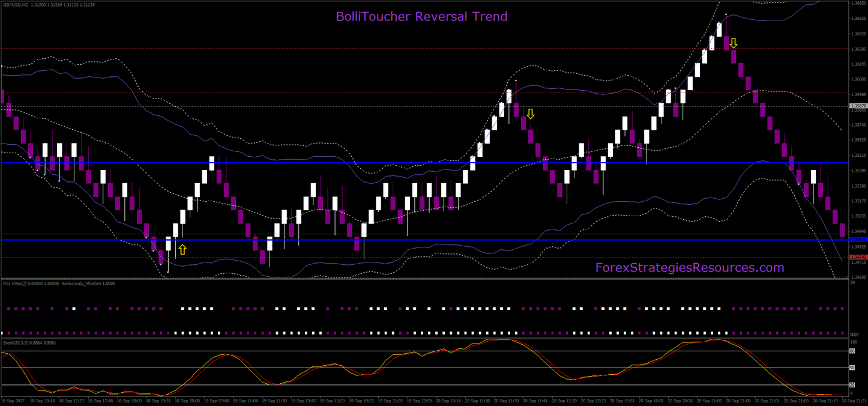Click the yellow down arrow near 20 Sep 11:41
The height and width of the screenshot is (406, 868).
tap(531, 114)
